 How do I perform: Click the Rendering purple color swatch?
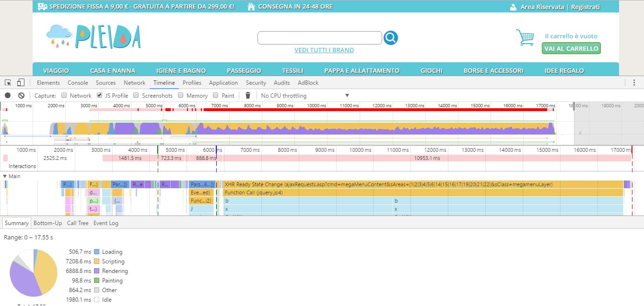coord(96,271)
